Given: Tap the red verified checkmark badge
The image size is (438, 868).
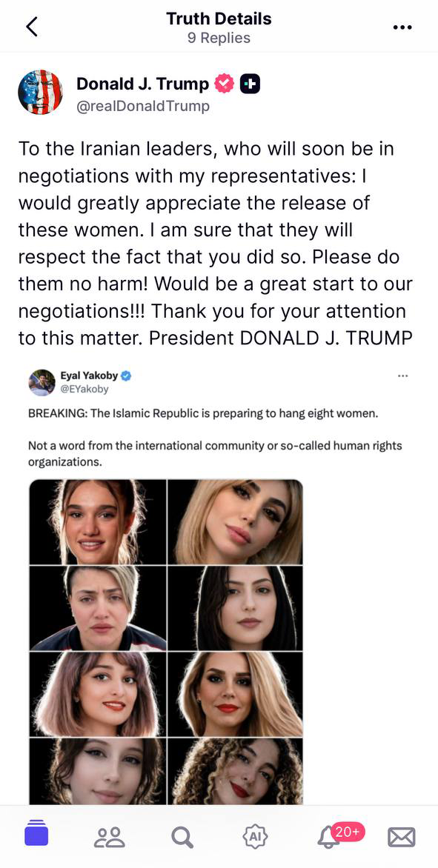Looking at the screenshot, I should (x=225, y=84).
